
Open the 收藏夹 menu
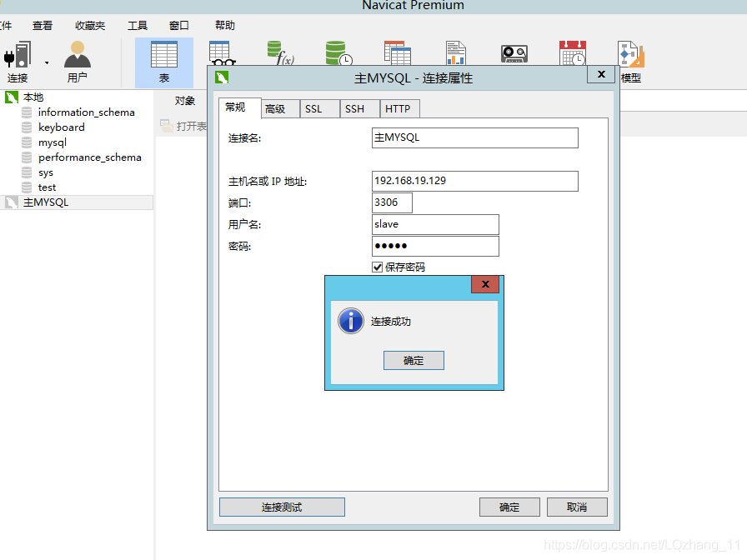point(90,26)
